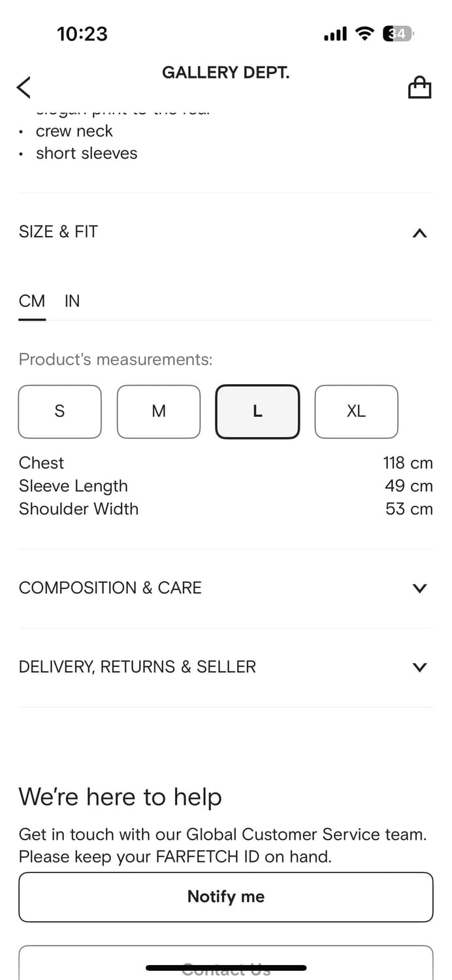Expand Composition & Care section
Viewport: 452px width, 980px height.
[x=420, y=588]
